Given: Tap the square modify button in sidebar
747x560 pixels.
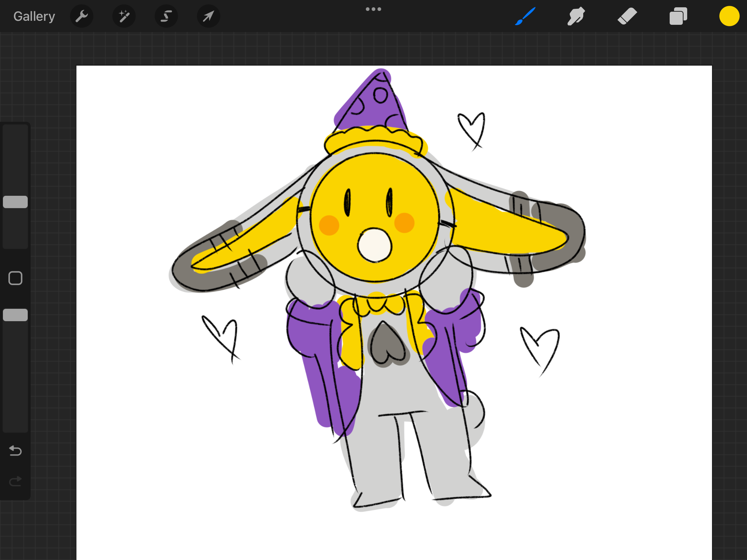Looking at the screenshot, I should [x=15, y=278].
